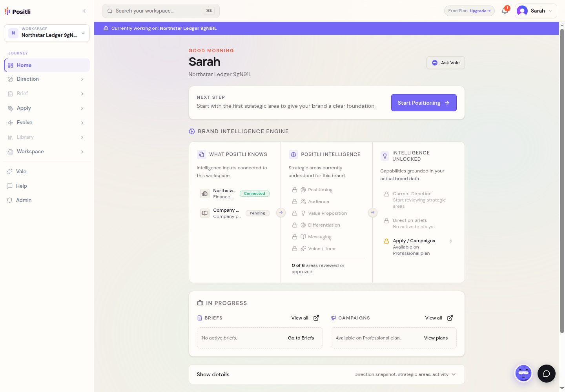The width and height of the screenshot is (565, 392).
Task: Click the Northstar Finance building icon
Action: [205, 194]
